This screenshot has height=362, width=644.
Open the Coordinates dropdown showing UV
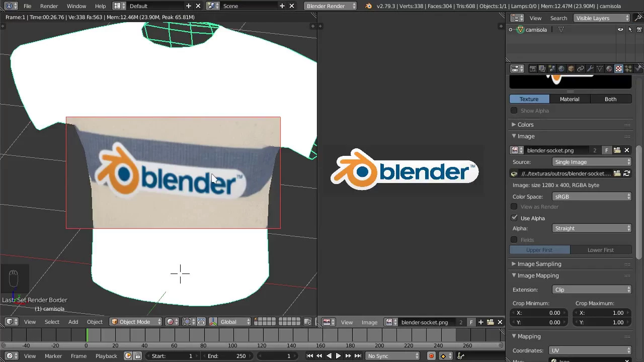tap(590, 350)
